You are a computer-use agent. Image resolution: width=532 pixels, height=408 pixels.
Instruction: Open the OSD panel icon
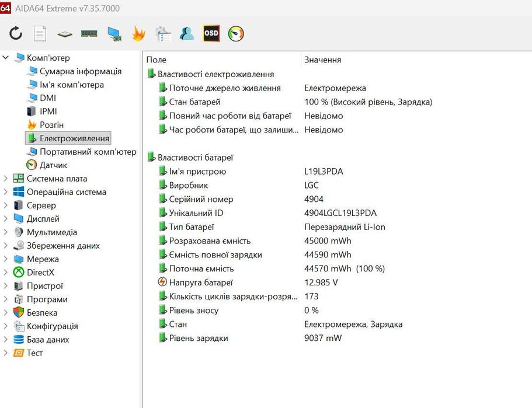[211, 34]
